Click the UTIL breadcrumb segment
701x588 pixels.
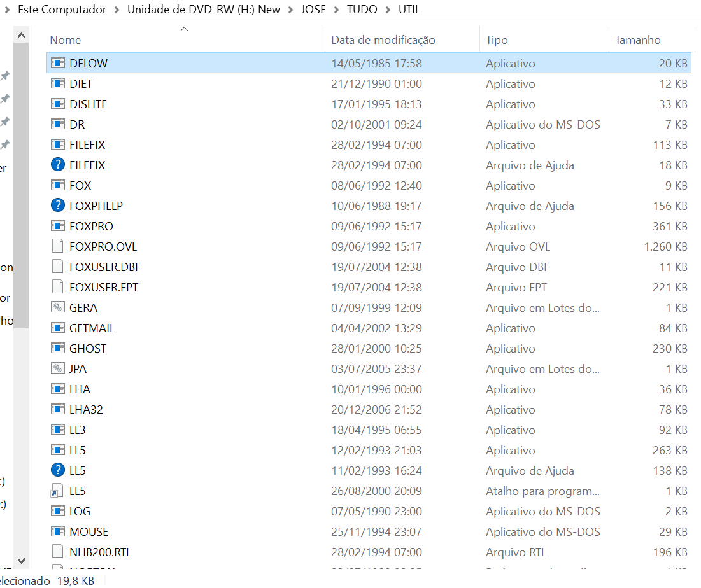tap(409, 10)
